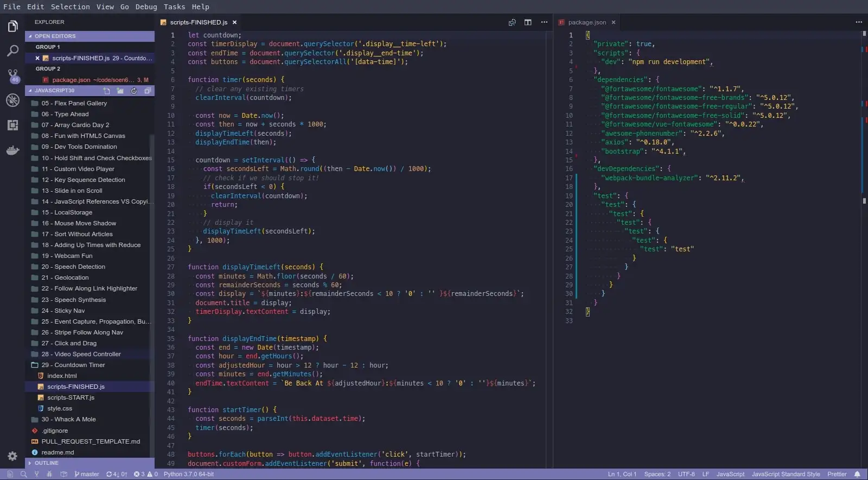Click the fork icon left of the bug icon

point(37,474)
